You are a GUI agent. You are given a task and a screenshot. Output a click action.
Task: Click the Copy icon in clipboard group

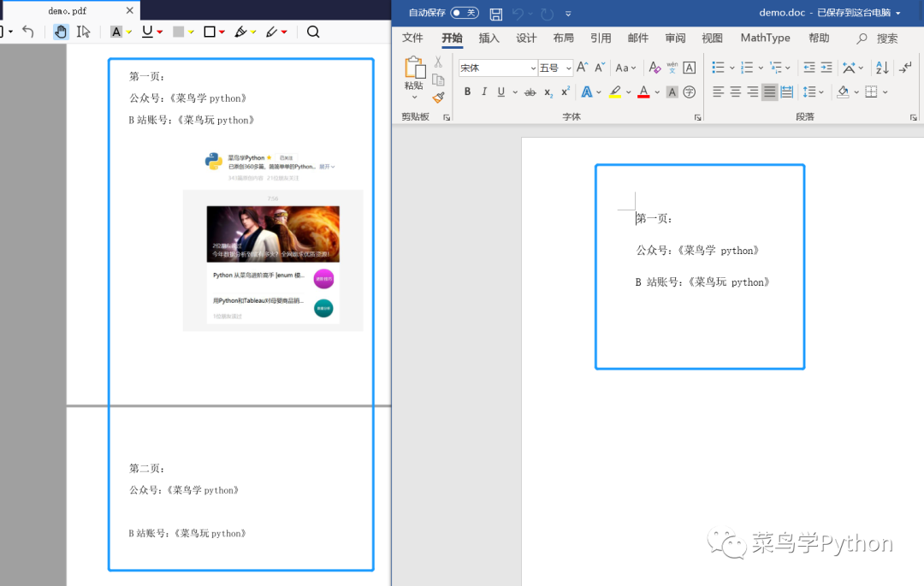coord(438,80)
